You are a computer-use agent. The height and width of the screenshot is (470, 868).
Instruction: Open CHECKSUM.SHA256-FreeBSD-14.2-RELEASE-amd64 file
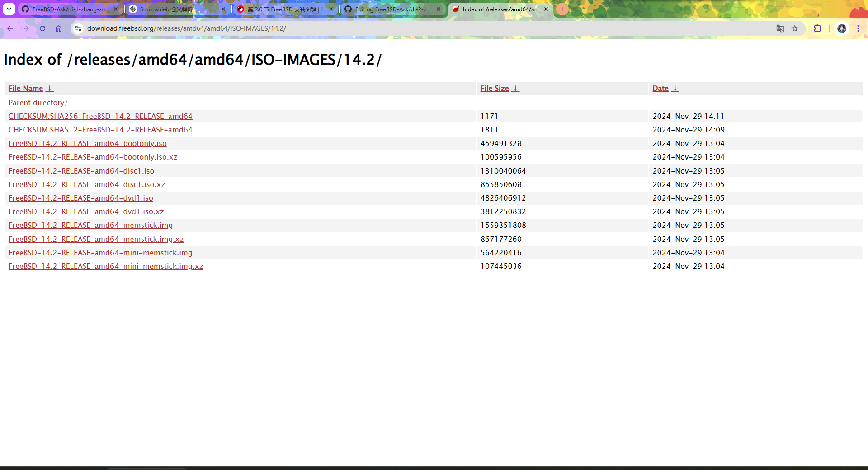point(100,117)
